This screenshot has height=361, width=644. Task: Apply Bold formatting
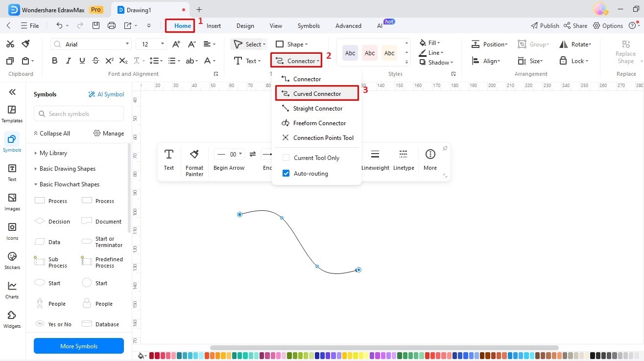(55, 61)
